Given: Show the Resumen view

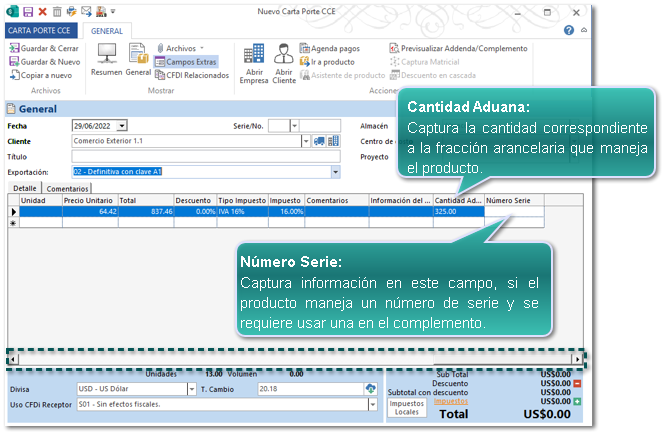Looking at the screenshot, I should pyautogui.click(x=106, y=59).
